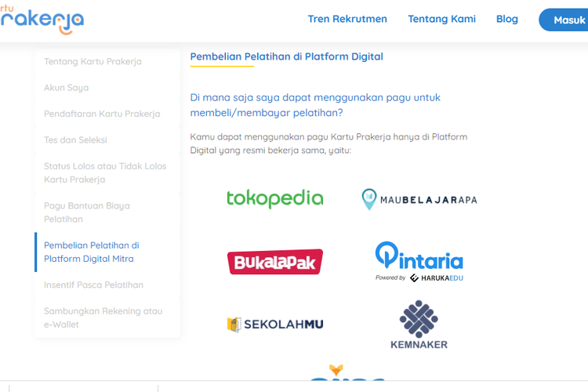Open Tren Rekrutmen in the navigation

pos(347,19)
